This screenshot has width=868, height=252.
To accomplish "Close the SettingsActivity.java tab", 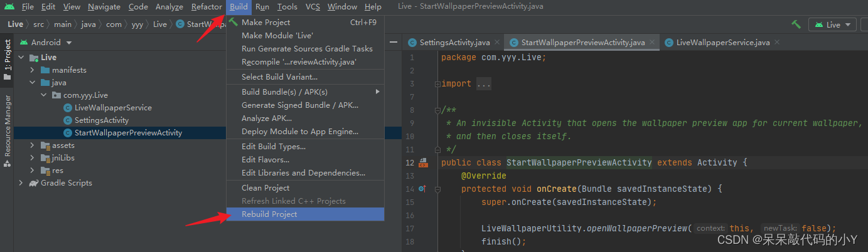I will tap(497, 43).
